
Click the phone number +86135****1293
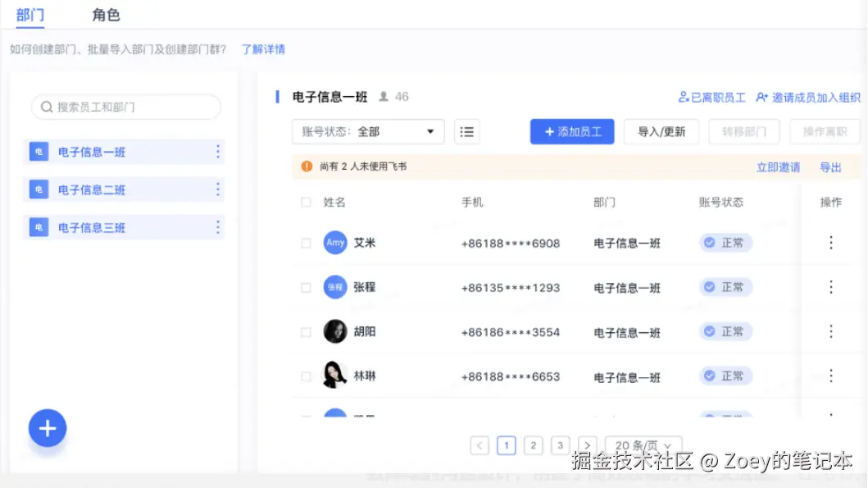[511, 288]
